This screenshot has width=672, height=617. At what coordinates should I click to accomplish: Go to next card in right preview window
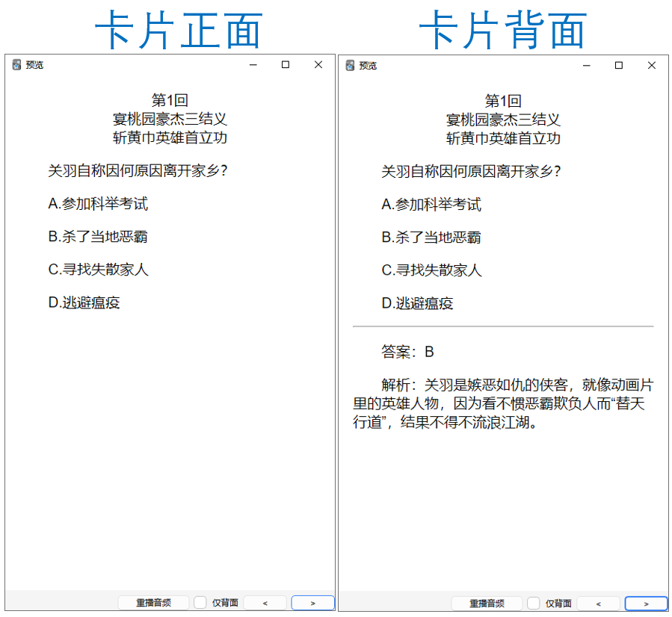tap(647, 604)
